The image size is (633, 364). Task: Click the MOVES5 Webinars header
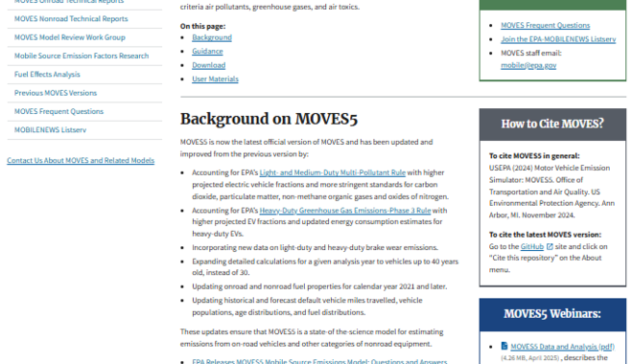pos(552,314)
